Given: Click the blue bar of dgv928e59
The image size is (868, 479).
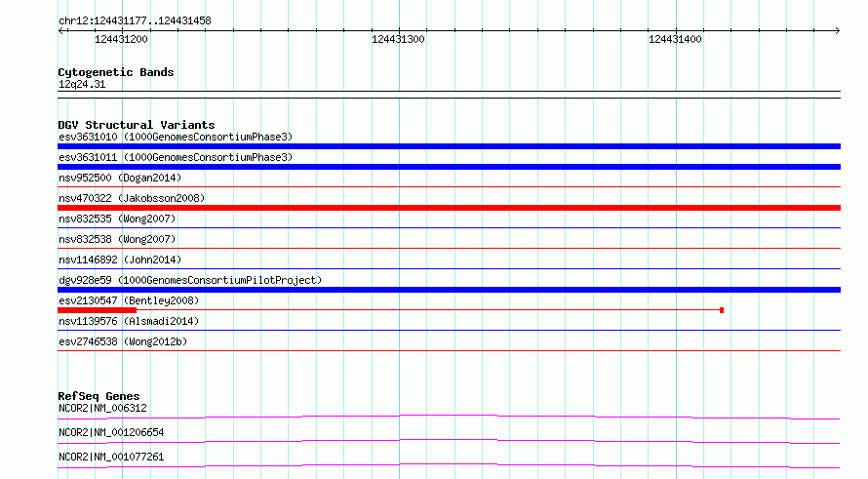Looking at the screenshot, I should coord(449,290).
